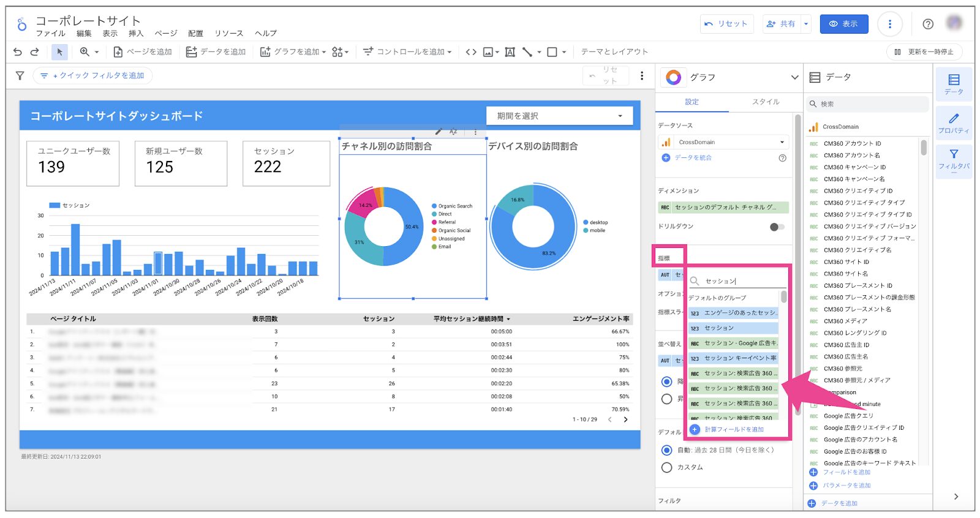This screenshot has width=980, height=518.
Task: Click the redo arrow icon
Action: (x=35, y=52)
